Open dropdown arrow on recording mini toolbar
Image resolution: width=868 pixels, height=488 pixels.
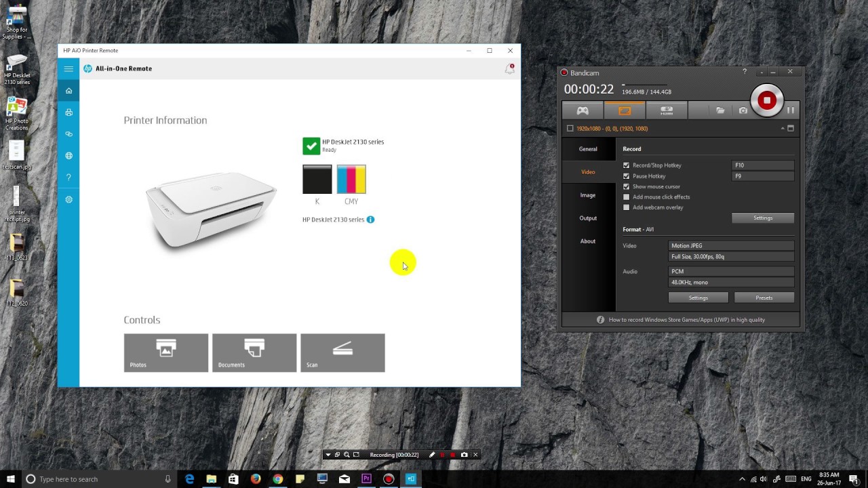[x=328, y=455]
